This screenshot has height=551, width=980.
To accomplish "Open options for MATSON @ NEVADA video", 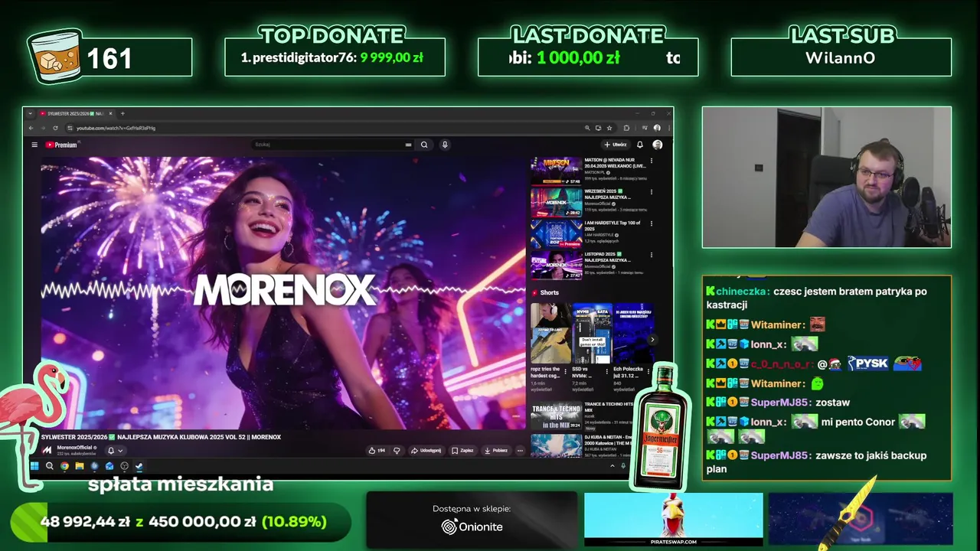I will coord(652,161).
